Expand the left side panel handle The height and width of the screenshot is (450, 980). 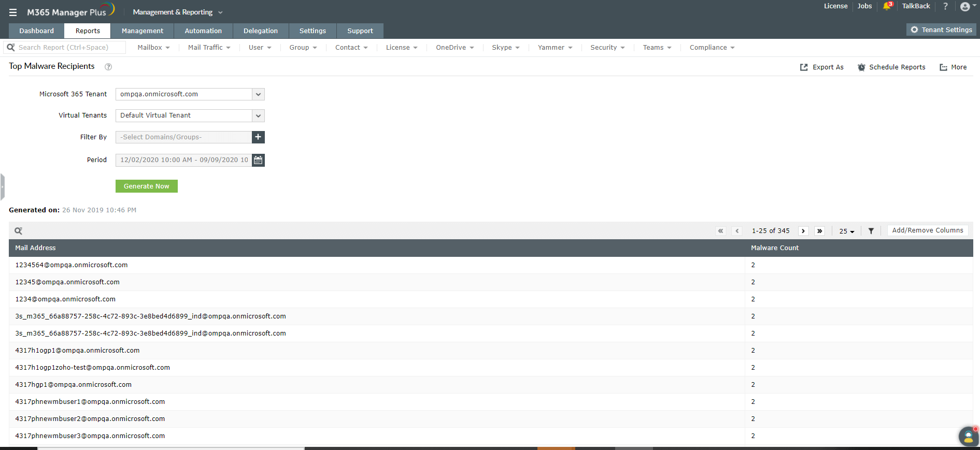(x=3, y=187)
